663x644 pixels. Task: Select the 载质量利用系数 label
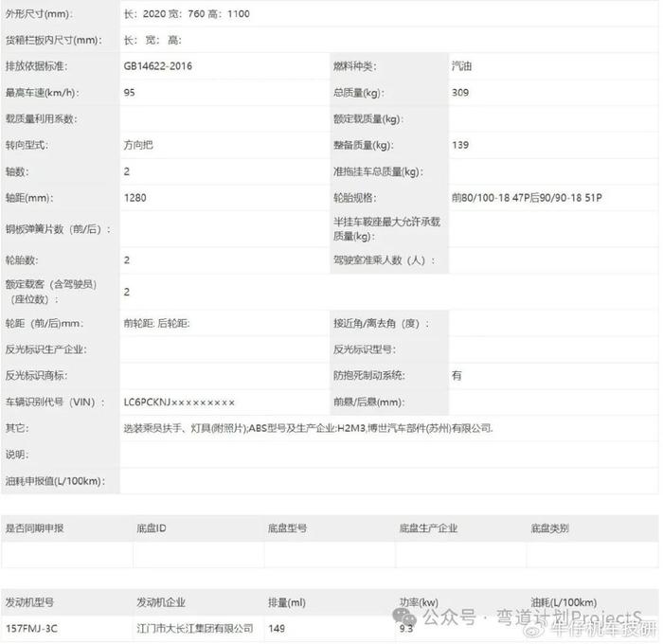point(41,118)
